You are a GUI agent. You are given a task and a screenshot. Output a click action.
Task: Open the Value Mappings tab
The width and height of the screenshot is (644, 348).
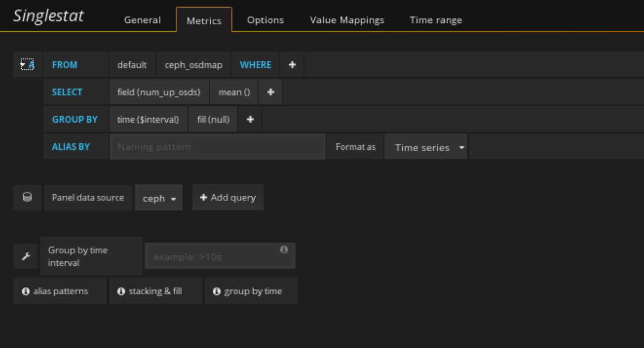point(347,20)
